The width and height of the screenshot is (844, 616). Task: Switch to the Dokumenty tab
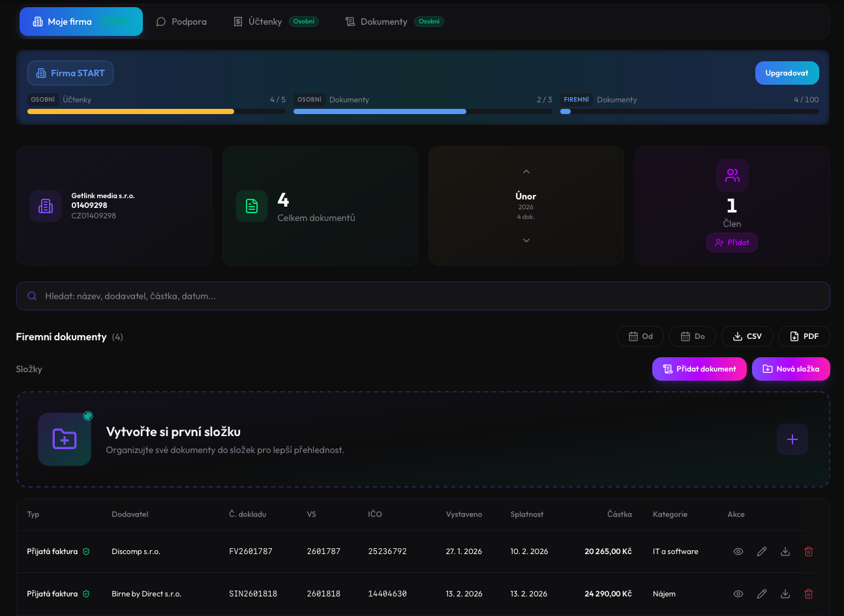pos(382,21)
